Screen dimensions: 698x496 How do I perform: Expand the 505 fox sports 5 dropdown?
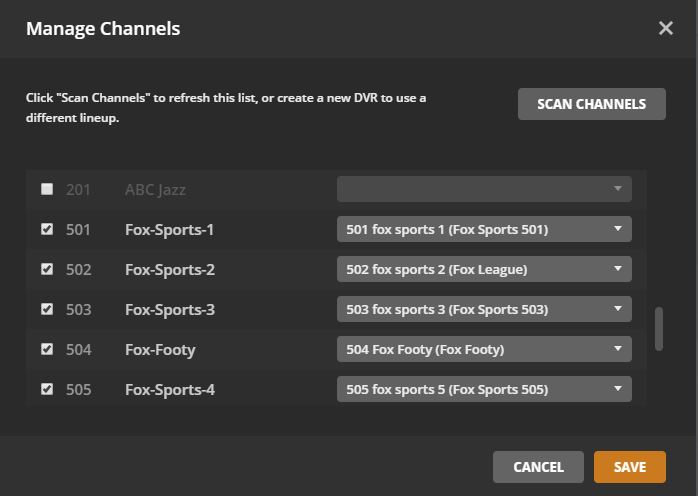point(484,389)
